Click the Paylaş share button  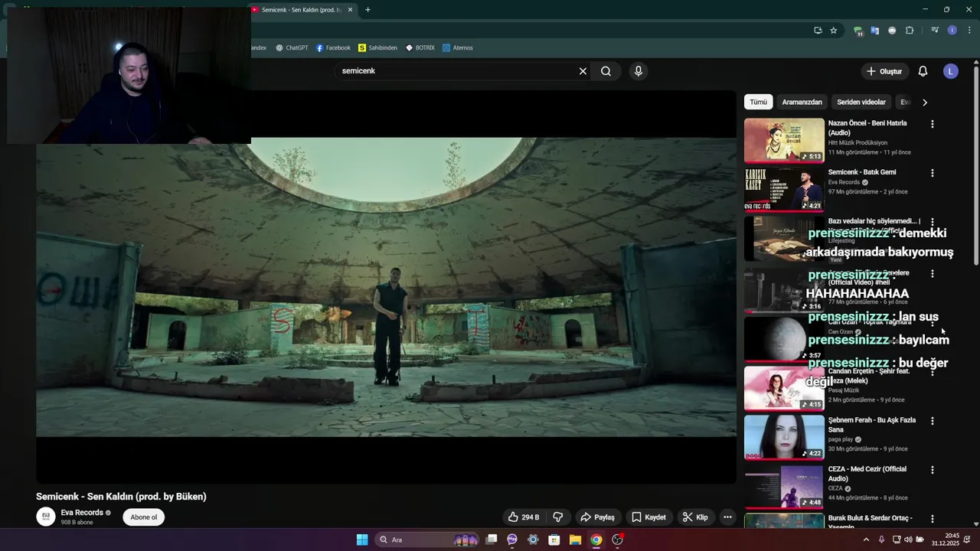tap(597, 517)
